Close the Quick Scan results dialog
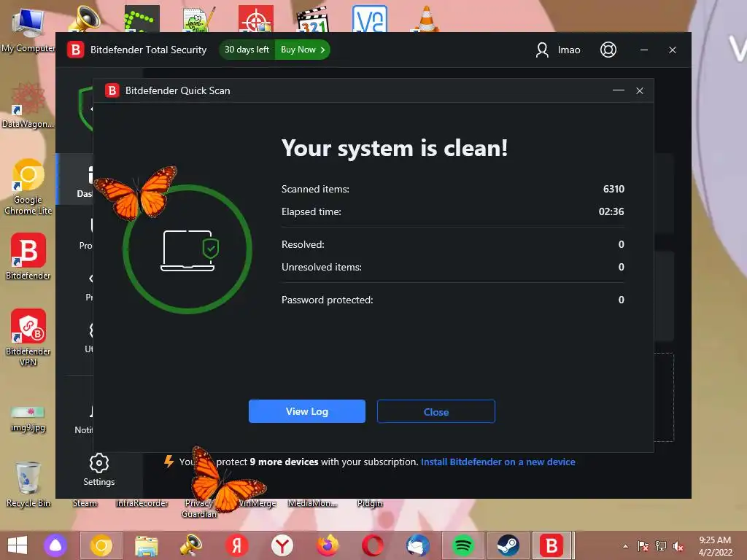The image size is (747, 560). tap(436, 411)
